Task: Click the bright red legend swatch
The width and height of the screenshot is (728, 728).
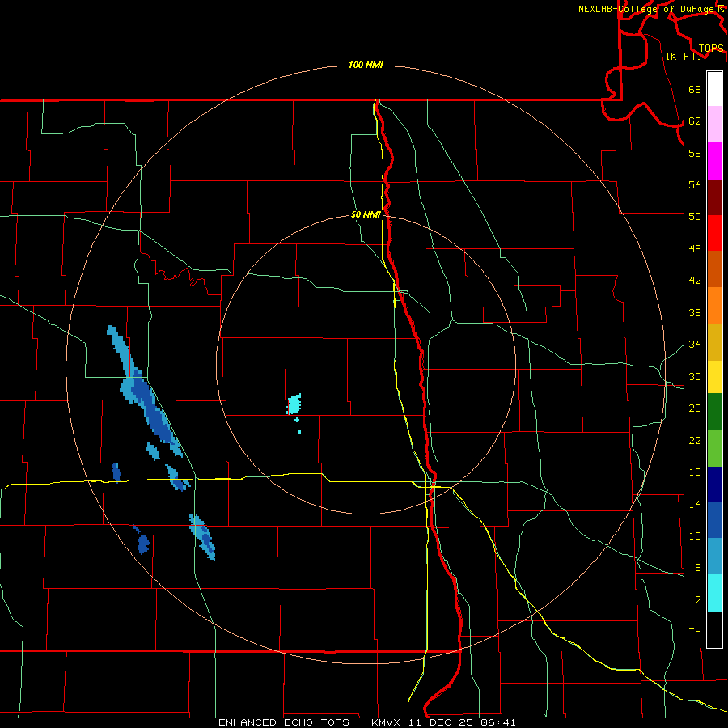Action: (x=714, y=233)
